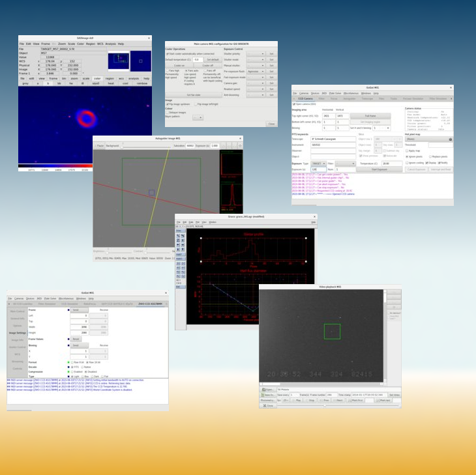
Task: Adjust Brightness slider in Autoguider image window
Action: [x=119, y=252]
